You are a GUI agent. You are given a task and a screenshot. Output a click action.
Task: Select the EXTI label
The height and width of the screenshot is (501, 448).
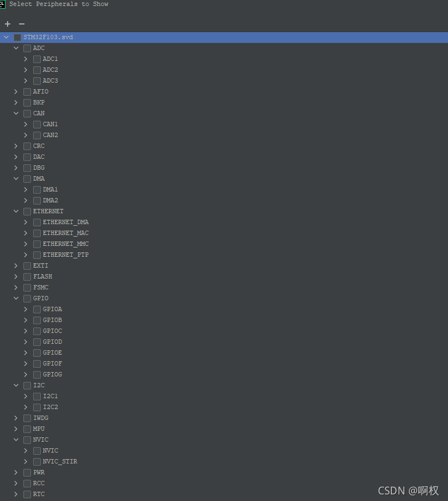pyautogui.click(x=41, y=265)
